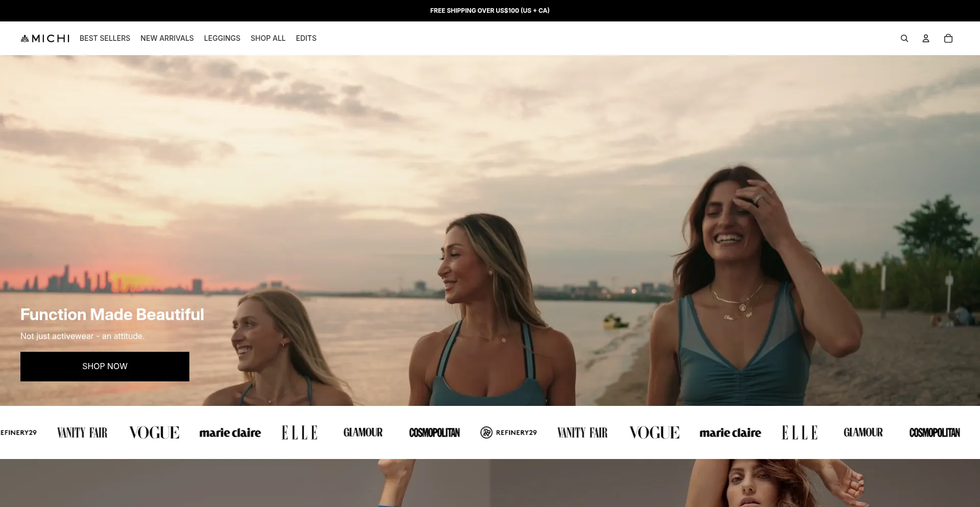Open the Edits menu
This screenshot has height=507, width=980.
(306, 38)
